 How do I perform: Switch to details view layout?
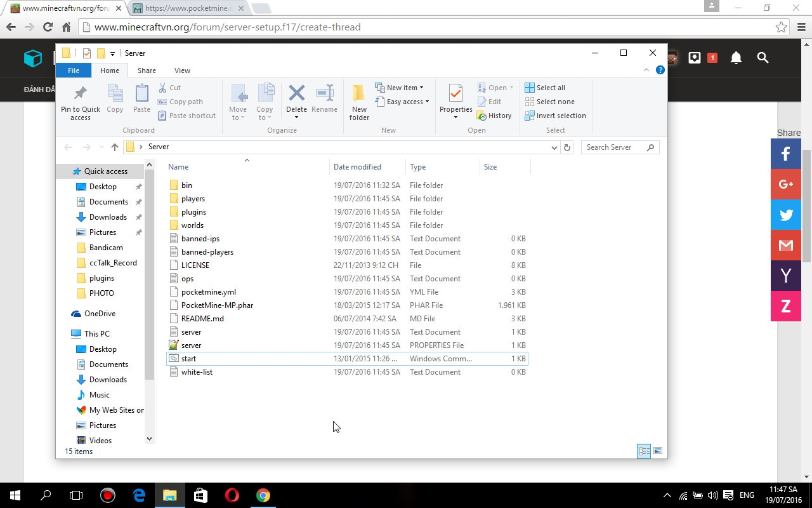click(644, 451)
